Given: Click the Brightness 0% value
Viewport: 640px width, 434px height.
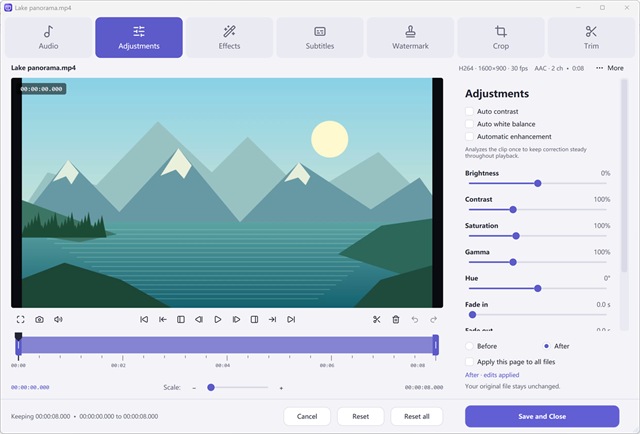Looking at the screenshot, I should click(605, 173).
